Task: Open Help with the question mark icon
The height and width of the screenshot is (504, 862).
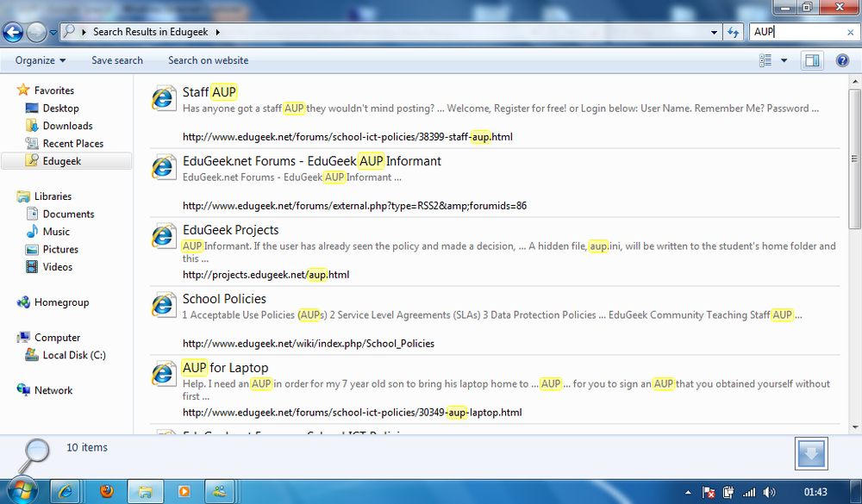Action: pyautogui.click(x=842, y=60)
